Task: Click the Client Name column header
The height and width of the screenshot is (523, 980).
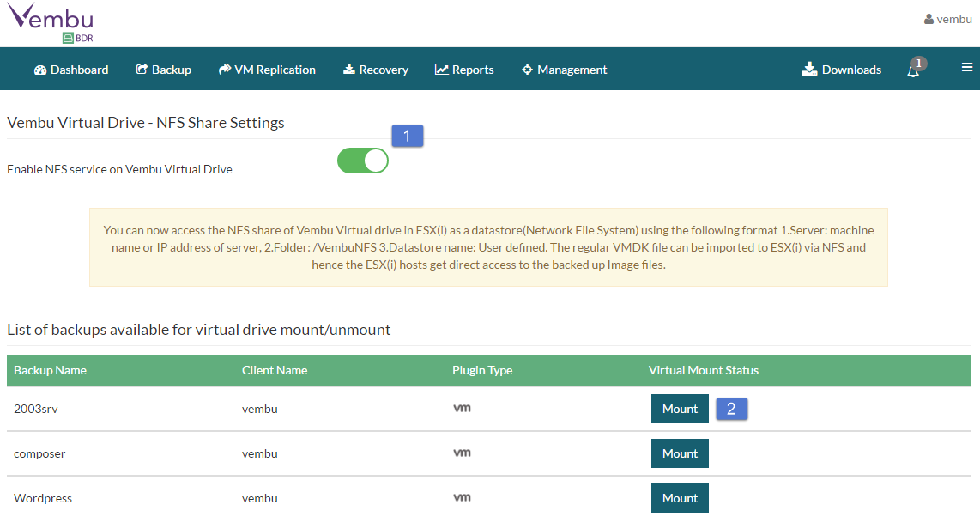Action: [275, 370]
